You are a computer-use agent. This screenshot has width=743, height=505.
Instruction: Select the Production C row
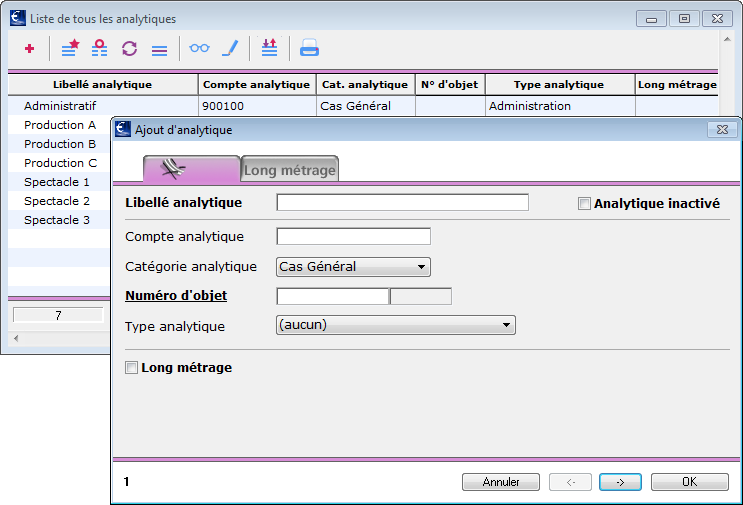coord(60,163)
